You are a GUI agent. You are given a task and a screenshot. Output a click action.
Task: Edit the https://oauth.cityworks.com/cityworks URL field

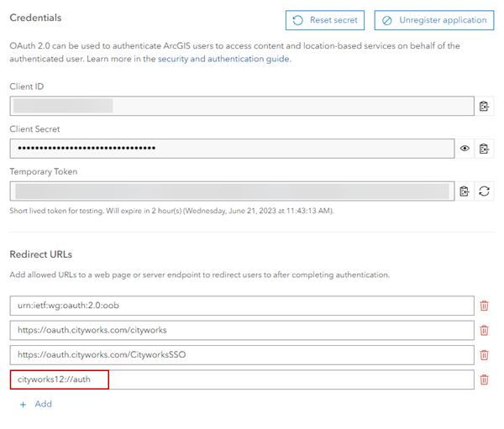click(241, 330)
